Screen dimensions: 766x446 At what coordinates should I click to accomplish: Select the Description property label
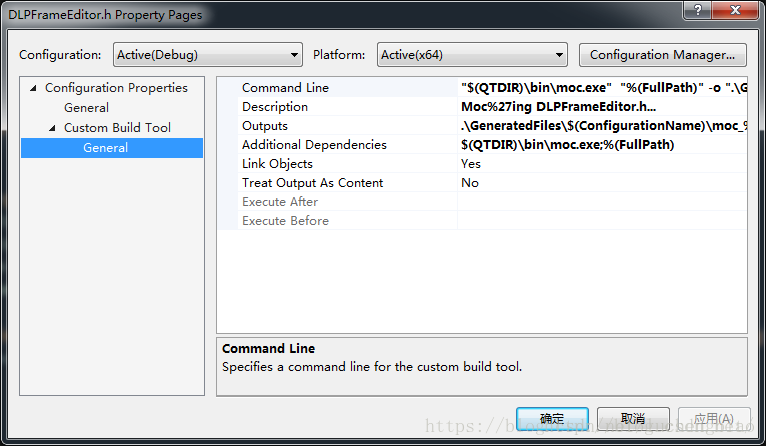(x=275, y=106)
